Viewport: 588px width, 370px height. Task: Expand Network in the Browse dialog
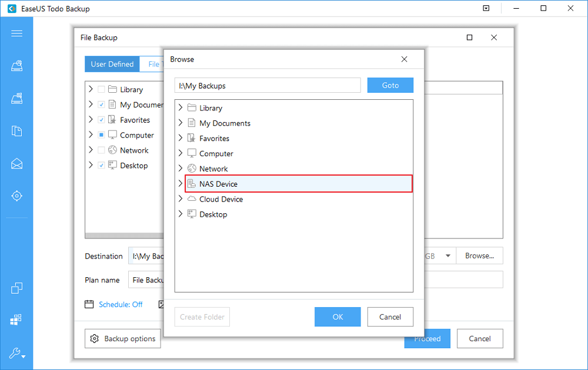point(181,168)
